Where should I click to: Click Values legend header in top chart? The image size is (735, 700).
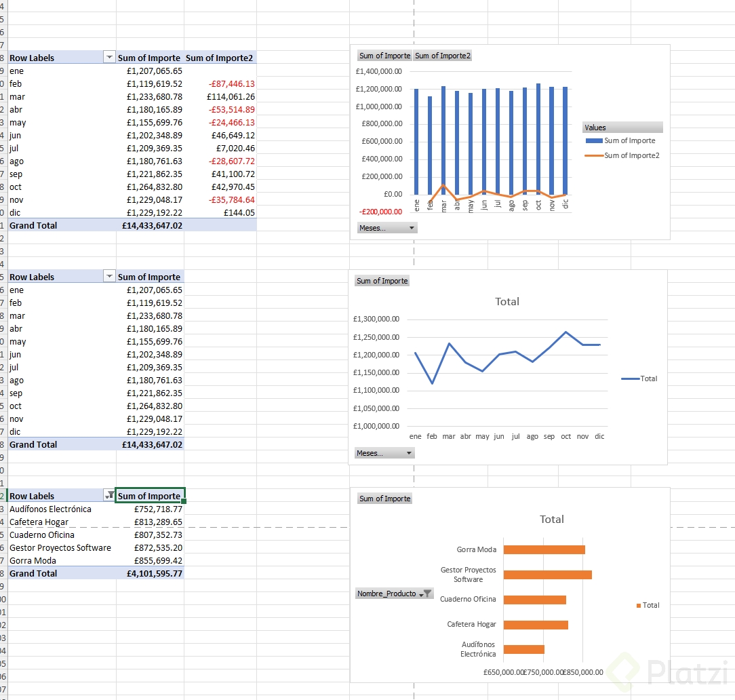point(622,128)
